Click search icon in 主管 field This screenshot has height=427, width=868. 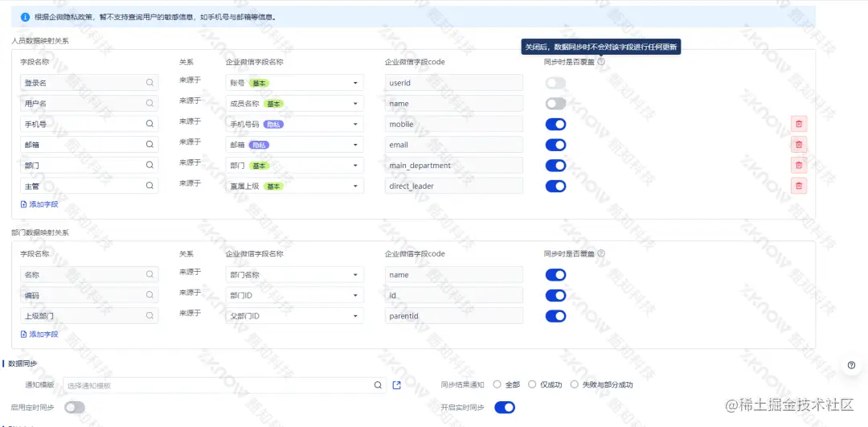point(150,186)
